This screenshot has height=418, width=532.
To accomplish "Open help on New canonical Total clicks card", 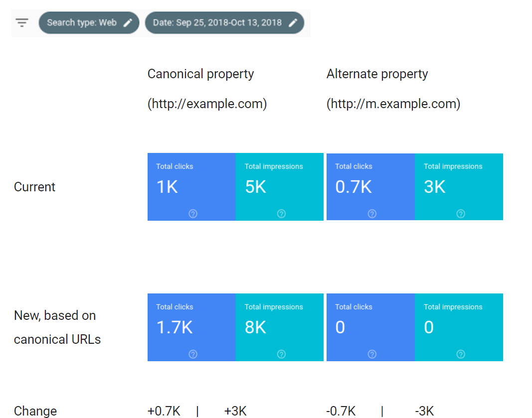I will [x=192, y=354].
